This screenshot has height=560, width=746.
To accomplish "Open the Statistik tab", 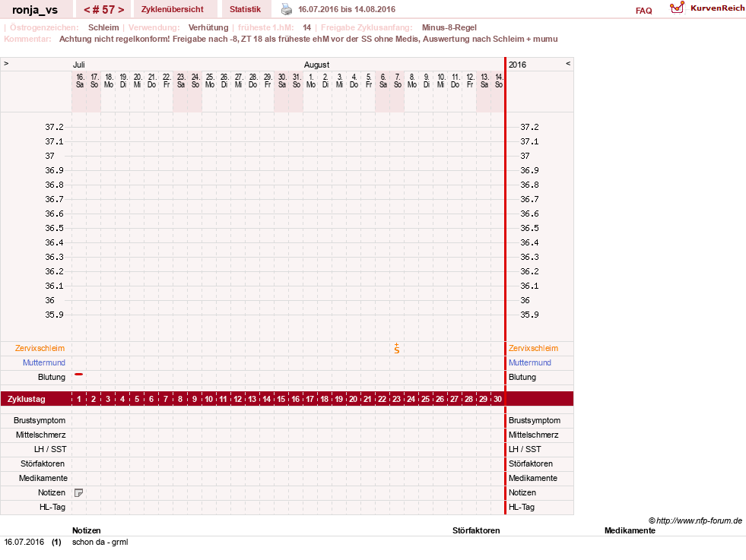I will pyautogui.click(x=245, y=9).
